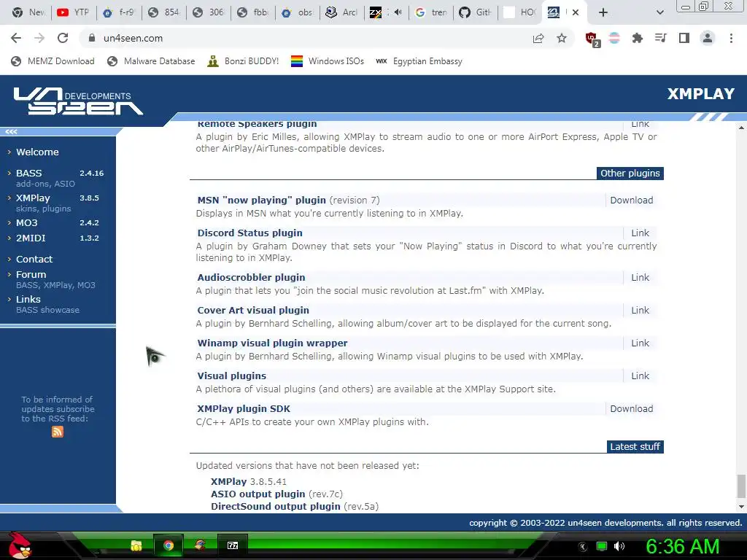
Task: Open Windows ISOs bookmark
Action: click(328, 61)
